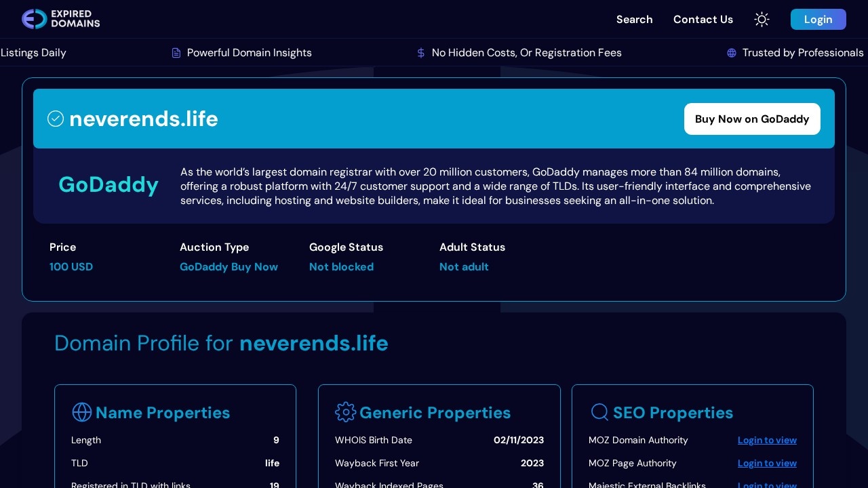Click the globe icon beside Trusted by Professionals

pos(732,53)
